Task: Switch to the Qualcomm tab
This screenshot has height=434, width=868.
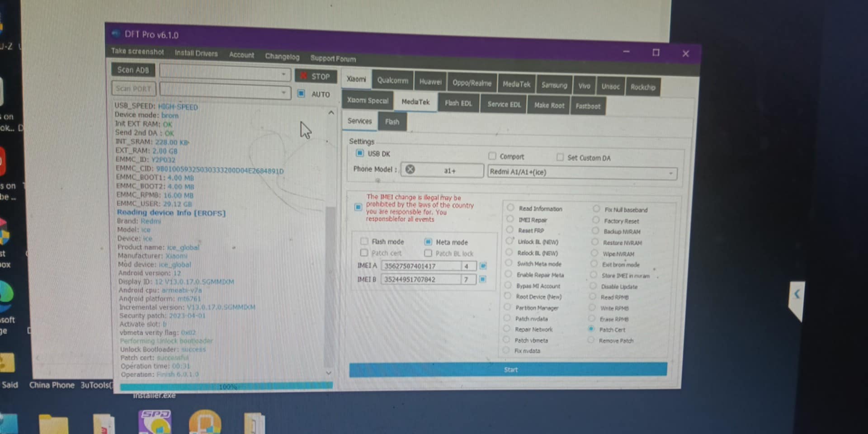Action: [393, 80]
